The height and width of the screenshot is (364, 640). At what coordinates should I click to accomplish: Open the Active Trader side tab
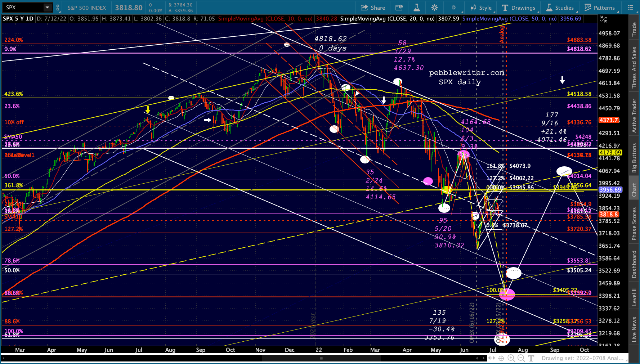tap(634, 116)
